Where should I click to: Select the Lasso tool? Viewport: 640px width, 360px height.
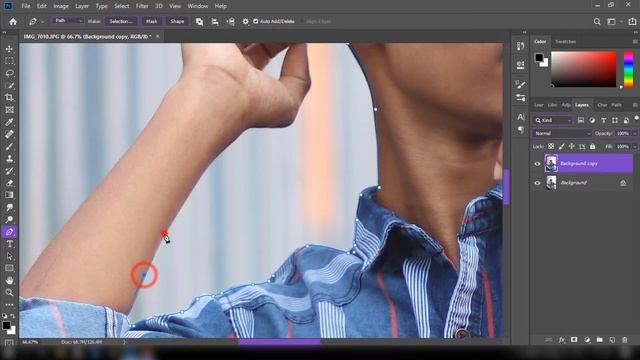(9, 73)
